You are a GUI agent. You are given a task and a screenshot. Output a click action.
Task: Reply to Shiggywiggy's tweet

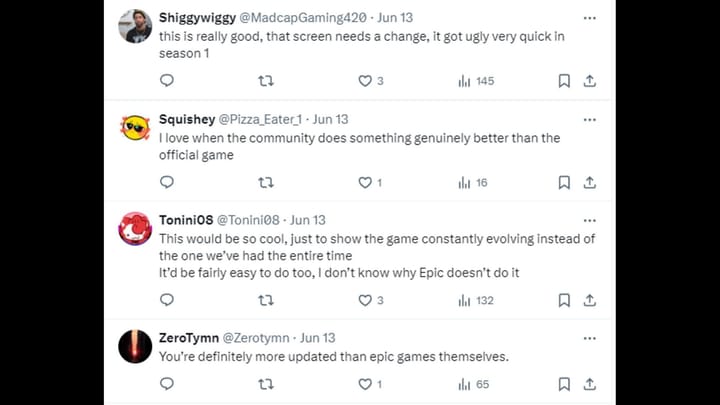pyautogui.click(x=167, y=81)
